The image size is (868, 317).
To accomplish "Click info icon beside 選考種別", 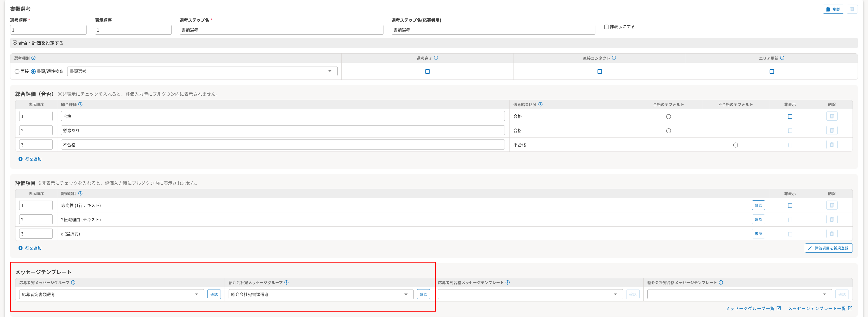I will coord(33,58).
